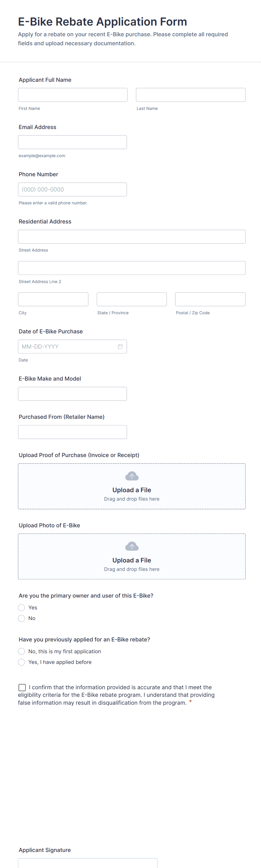The height and width of the screenshot is (868, 261).
Task: Click the Street Address Line 2 field
Action: (132, 268)
